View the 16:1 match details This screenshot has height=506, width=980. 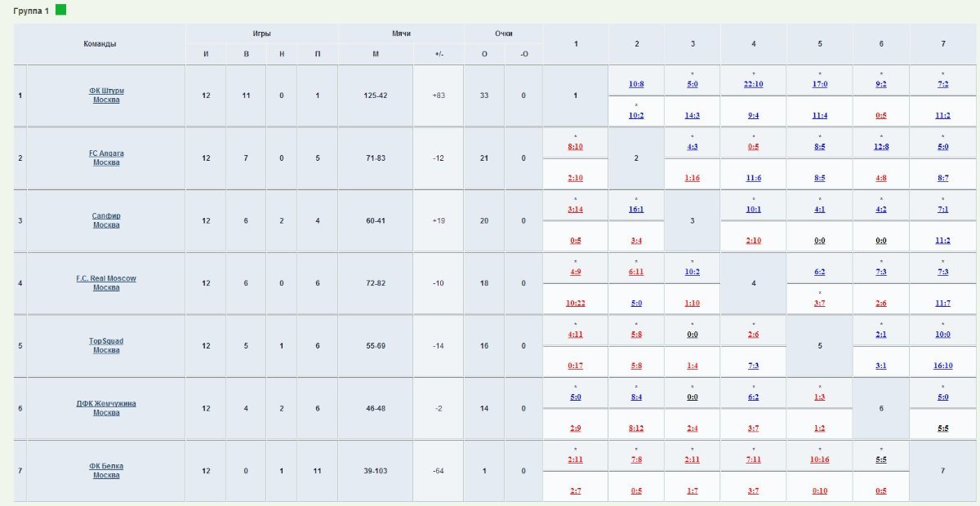coord(636,209)
